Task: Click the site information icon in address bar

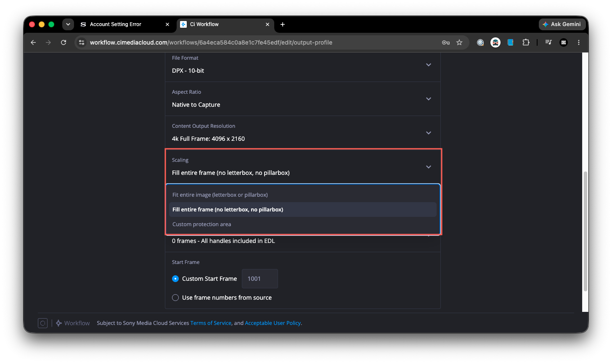Action: pos(82,42)
